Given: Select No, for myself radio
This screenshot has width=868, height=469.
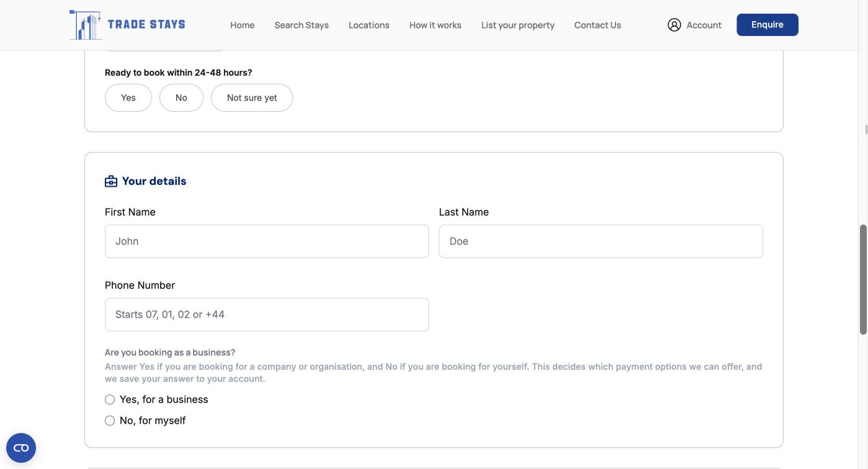Looking at the screenshot, I should [110, 421].
